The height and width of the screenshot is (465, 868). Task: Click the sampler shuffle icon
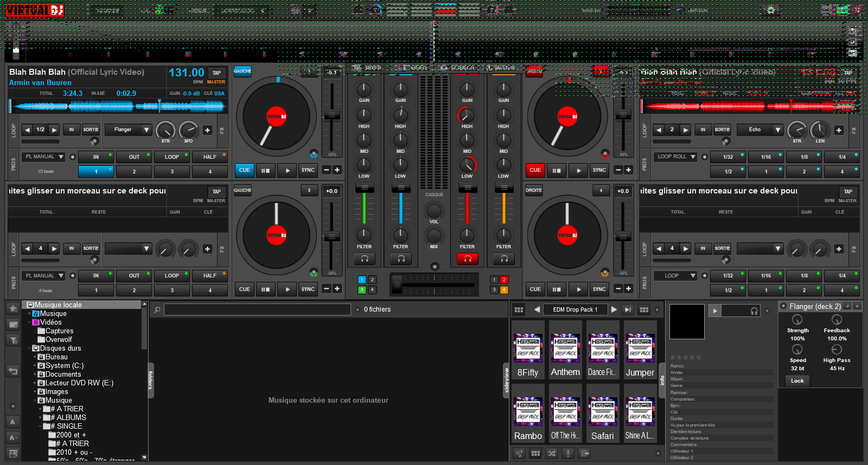click(552, 453)
